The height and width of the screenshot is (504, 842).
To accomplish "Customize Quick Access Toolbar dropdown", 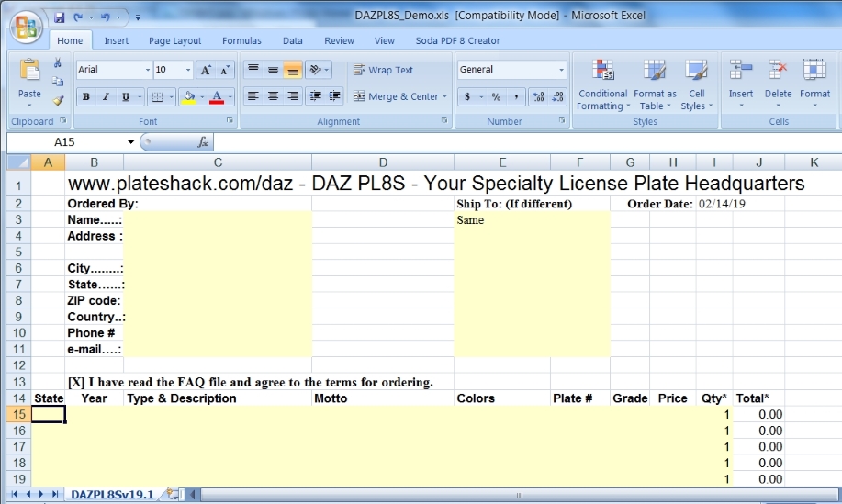I will (x=138, y=17).
